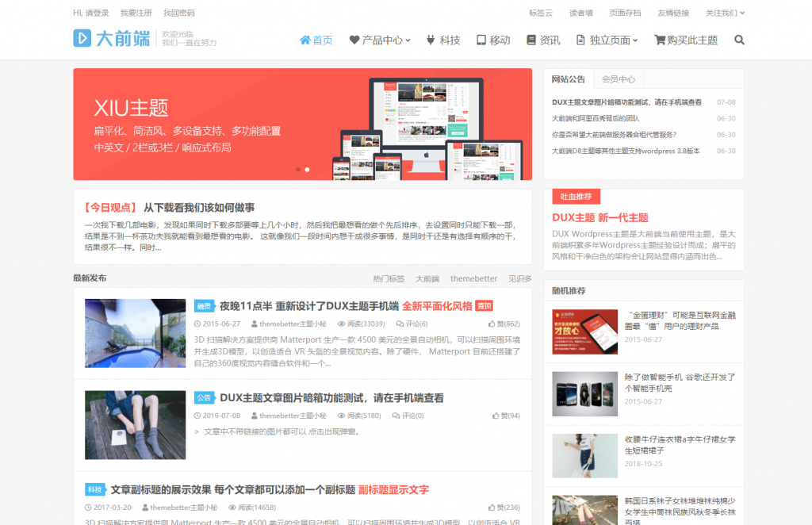Expand the 关注我们 dropdown at top

pos(725,13)
